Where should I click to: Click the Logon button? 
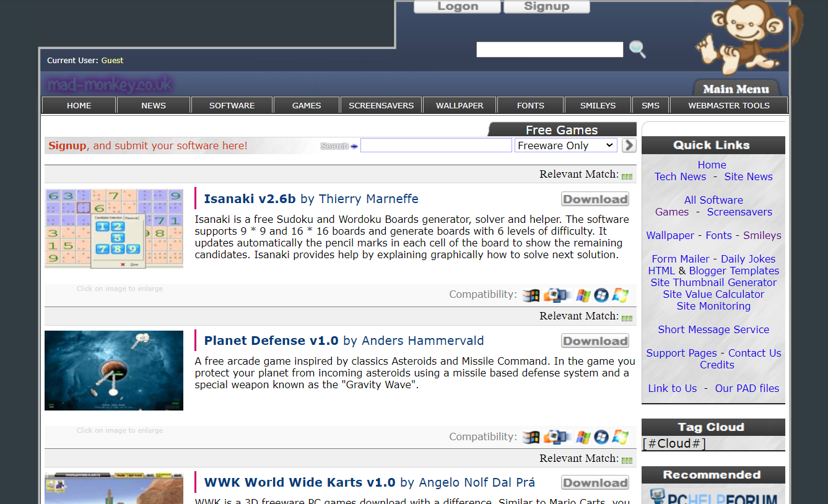tap(458, 6)
